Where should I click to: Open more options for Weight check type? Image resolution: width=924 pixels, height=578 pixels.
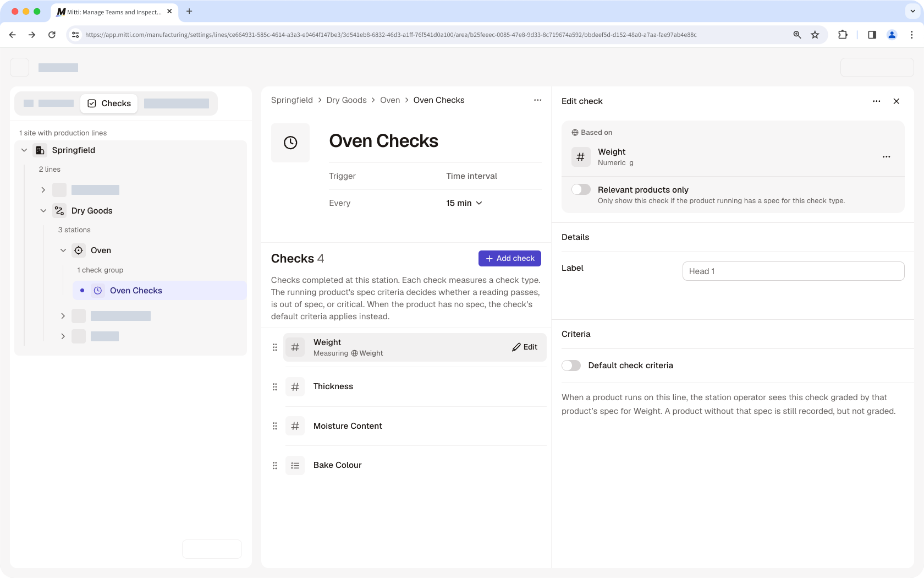pyautogui.click(x=886, y=157)
